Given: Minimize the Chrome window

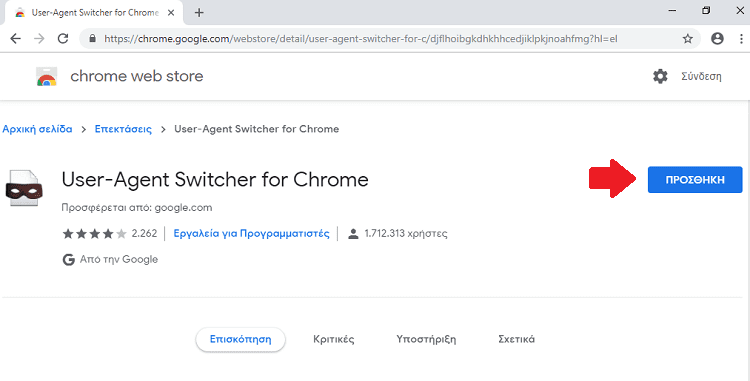Looking at the screenshot, I should (x=673, y=11).
